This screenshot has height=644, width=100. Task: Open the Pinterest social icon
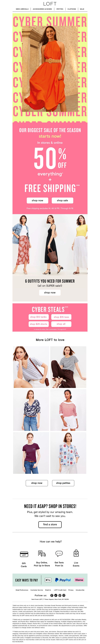[60, 596]
